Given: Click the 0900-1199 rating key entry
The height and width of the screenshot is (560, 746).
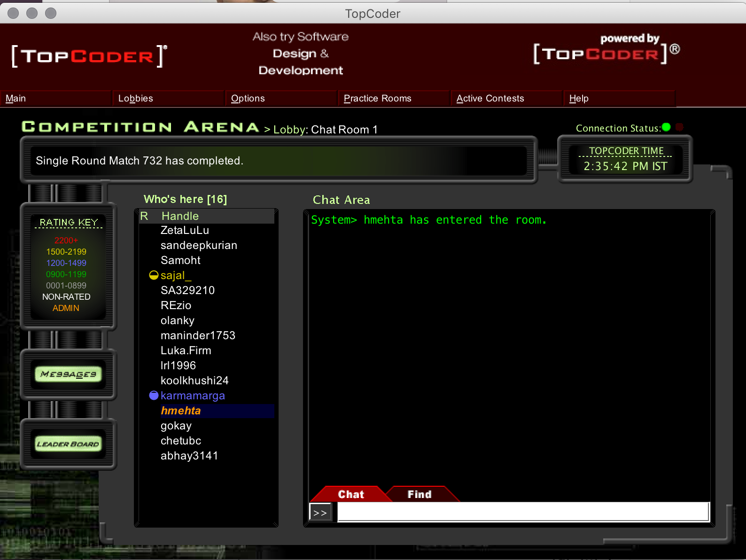Looking at the screenshot, I should click(66, 274).
